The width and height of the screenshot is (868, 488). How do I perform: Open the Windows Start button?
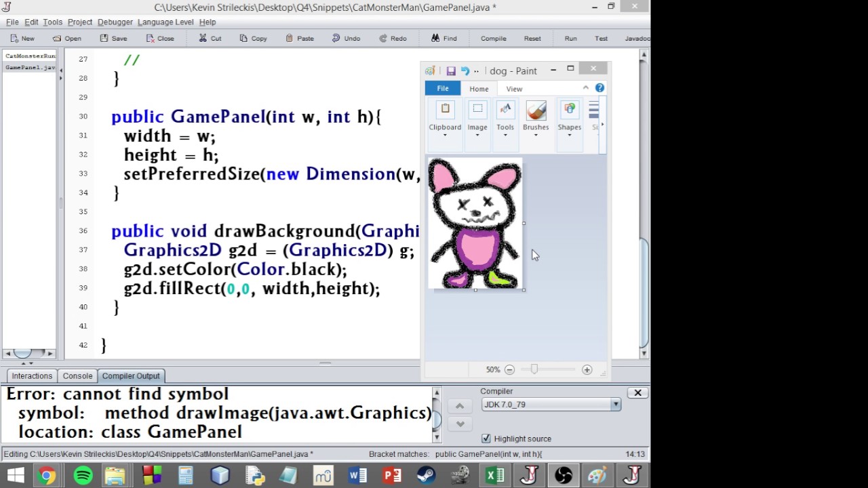coord(15,475)
